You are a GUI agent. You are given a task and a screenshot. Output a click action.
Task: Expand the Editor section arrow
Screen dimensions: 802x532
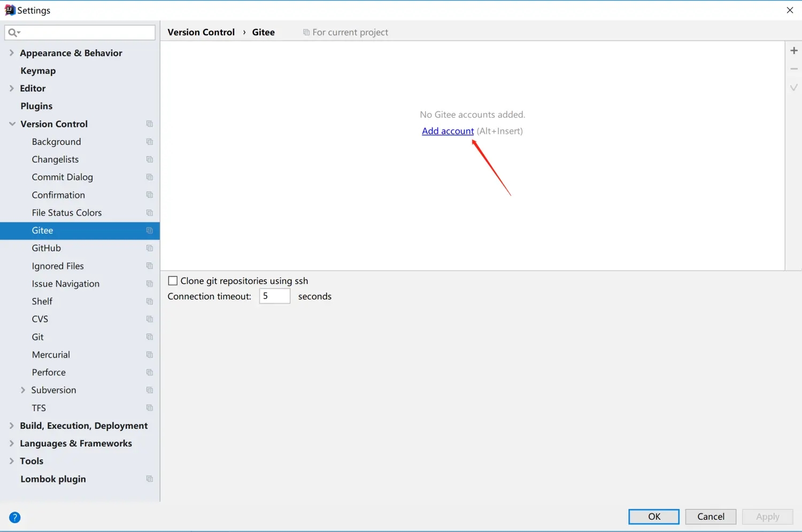pyautogui.click(x=11, y=88)
